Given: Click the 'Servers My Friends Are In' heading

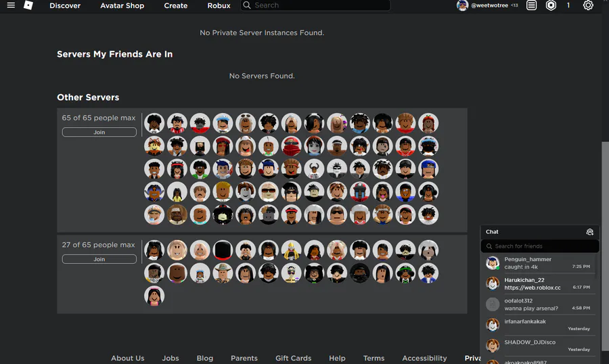Looking at the screenshot, I should coord(114,54).
